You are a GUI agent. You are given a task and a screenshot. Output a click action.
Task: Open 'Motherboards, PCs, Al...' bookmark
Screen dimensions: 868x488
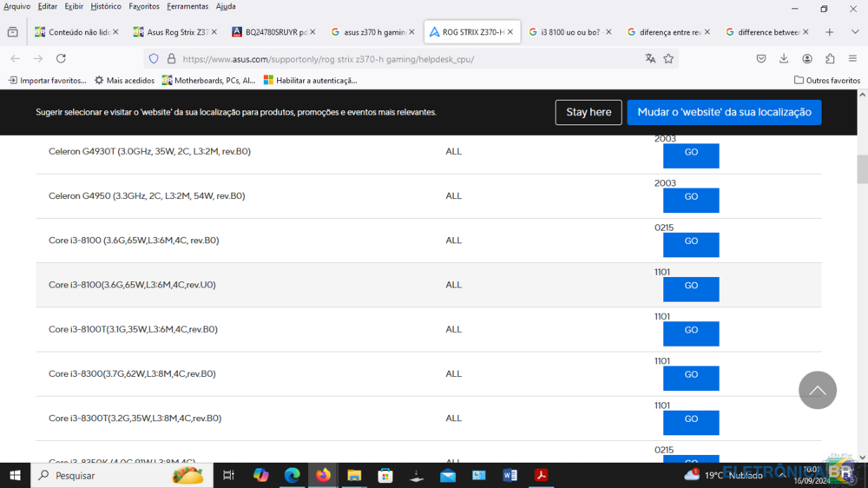208,80
